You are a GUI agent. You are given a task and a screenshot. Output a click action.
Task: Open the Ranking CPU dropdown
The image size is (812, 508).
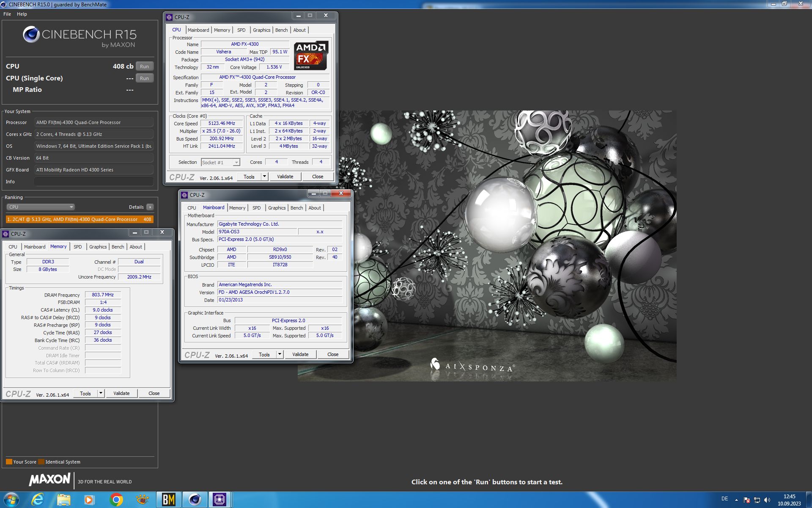41,207
